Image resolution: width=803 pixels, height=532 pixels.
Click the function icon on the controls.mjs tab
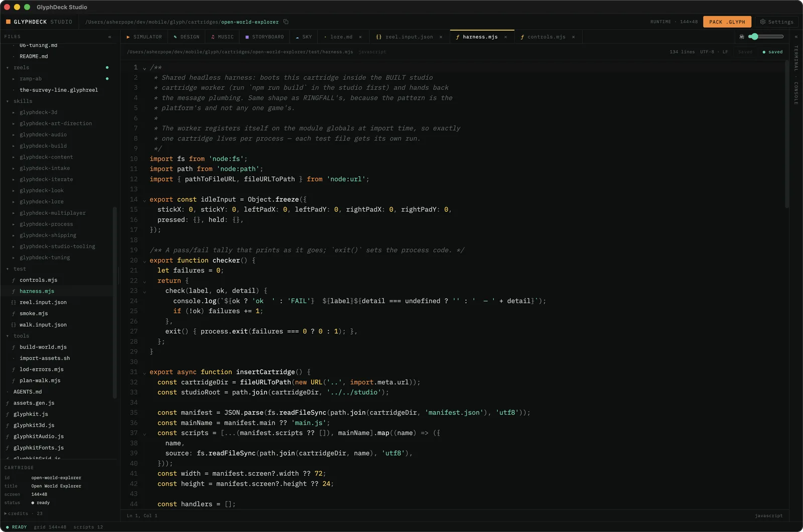[522, 37]
